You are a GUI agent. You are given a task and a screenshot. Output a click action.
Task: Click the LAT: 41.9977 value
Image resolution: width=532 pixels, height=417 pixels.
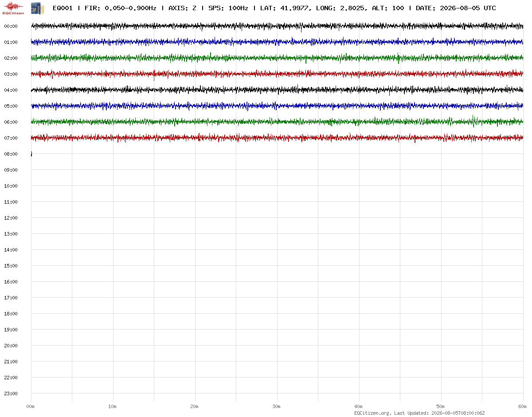coord(284,8)
